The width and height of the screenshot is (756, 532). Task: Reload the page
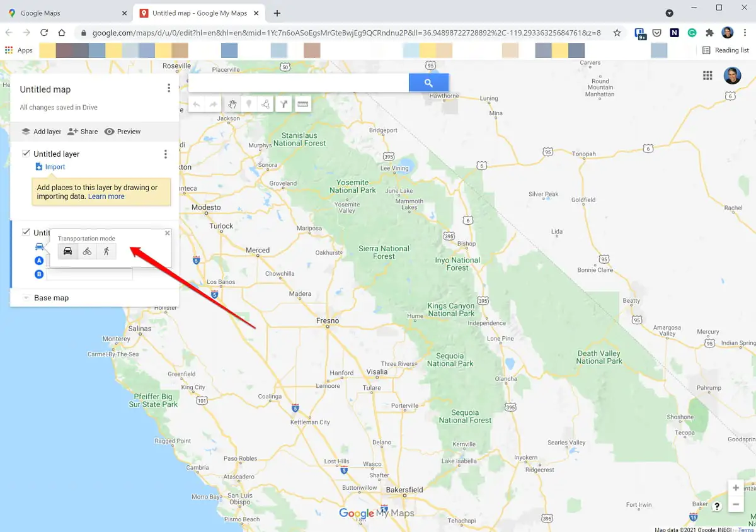(44, 33)
